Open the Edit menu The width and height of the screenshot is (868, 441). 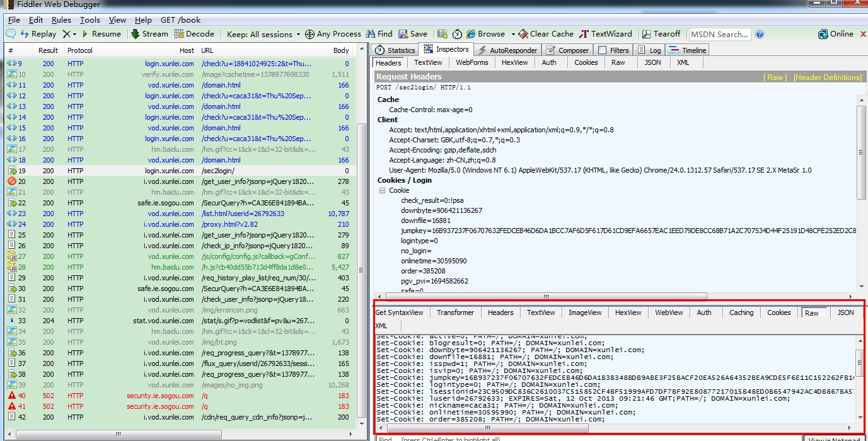point(36,20)
